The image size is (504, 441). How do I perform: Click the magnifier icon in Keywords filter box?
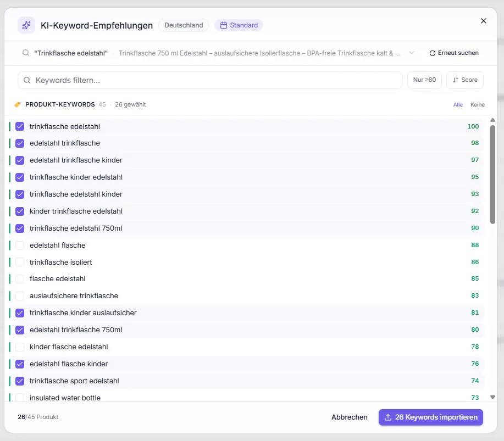(27, 80)
